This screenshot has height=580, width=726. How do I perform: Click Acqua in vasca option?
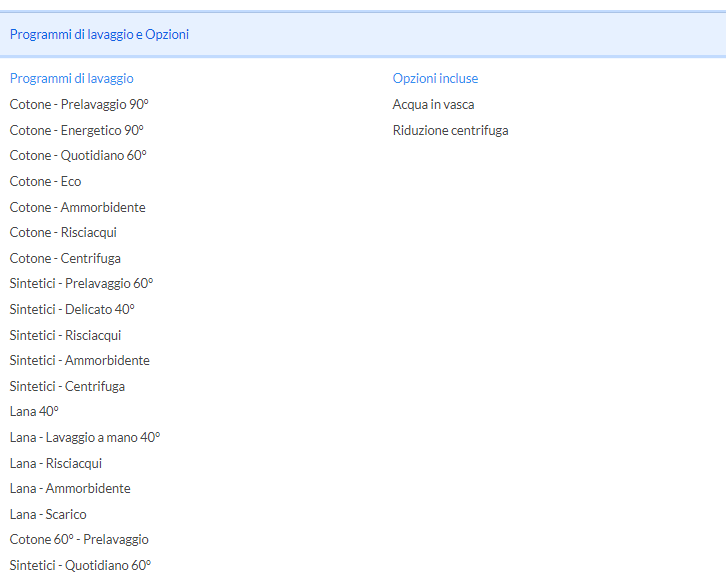(433, 105)
